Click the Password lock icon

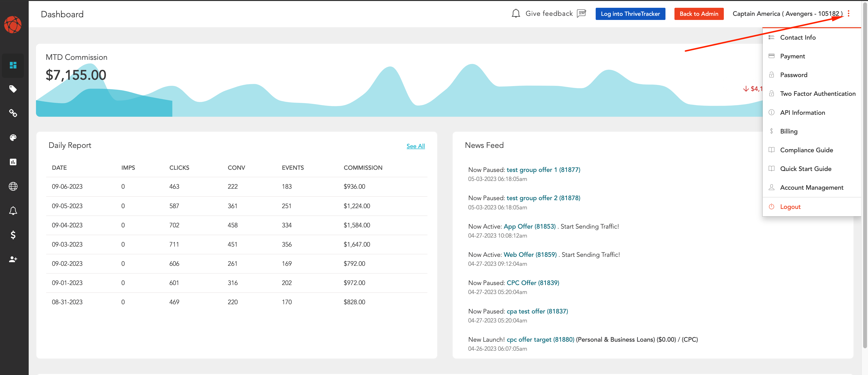point(771,75)
